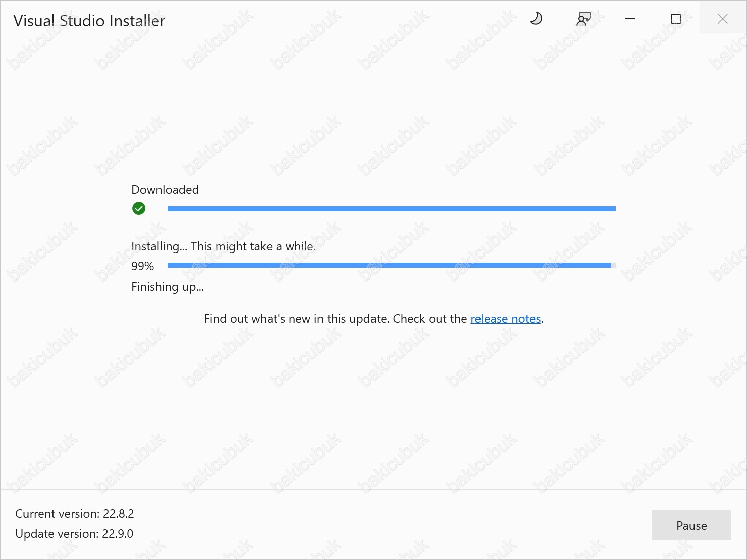Click the 'Downloaded' label
This screenshot has height=560, width=747.
165,190
